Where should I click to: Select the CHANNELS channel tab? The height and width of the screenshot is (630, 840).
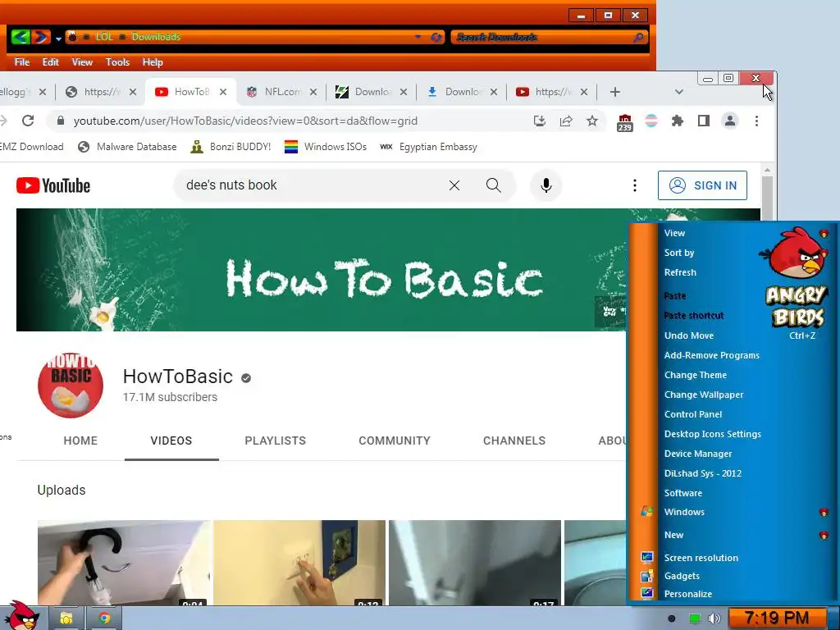click(x=514, y=441)
